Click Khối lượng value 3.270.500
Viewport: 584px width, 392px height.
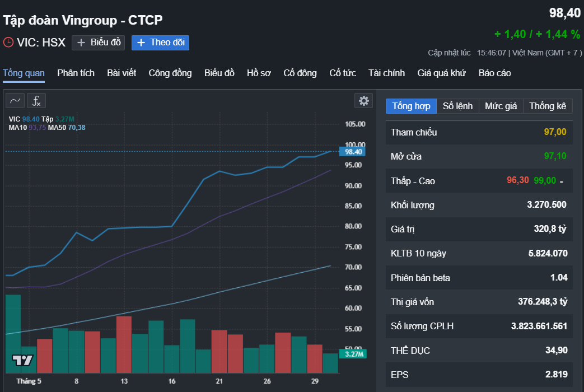[x=546, y=204]
